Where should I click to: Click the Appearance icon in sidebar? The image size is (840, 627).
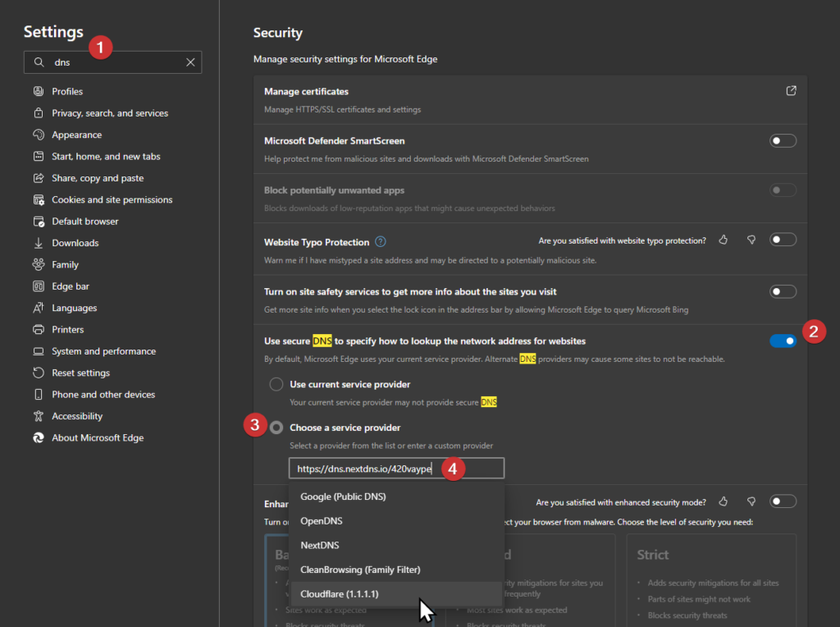pyautogui.click(x=39, y=135)
